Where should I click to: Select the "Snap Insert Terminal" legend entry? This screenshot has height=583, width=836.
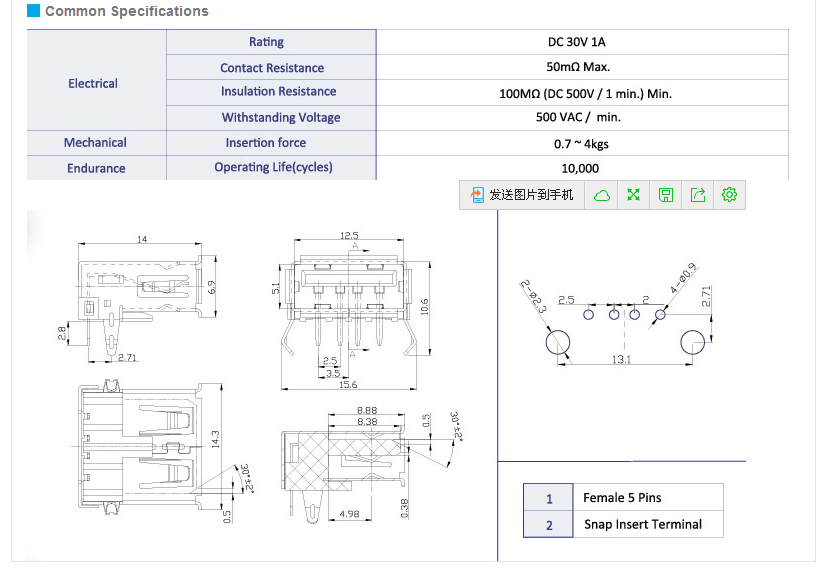point(643,525)
